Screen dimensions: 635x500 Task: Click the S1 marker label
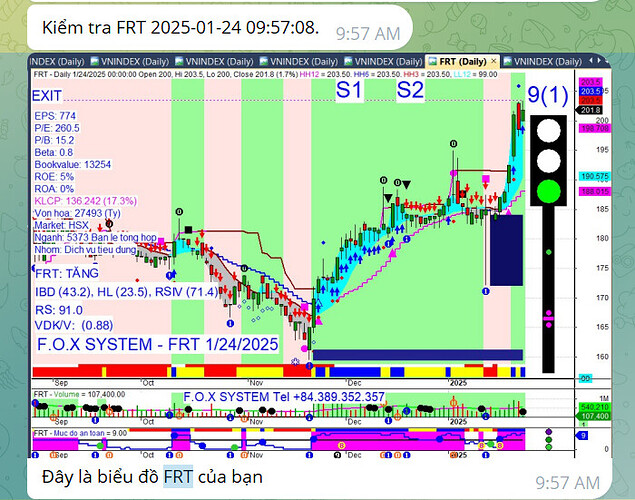pos(349,90)
